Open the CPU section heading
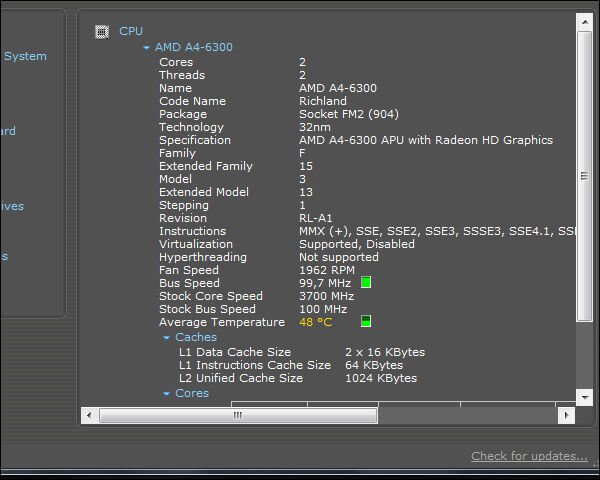 click(131, 31)
